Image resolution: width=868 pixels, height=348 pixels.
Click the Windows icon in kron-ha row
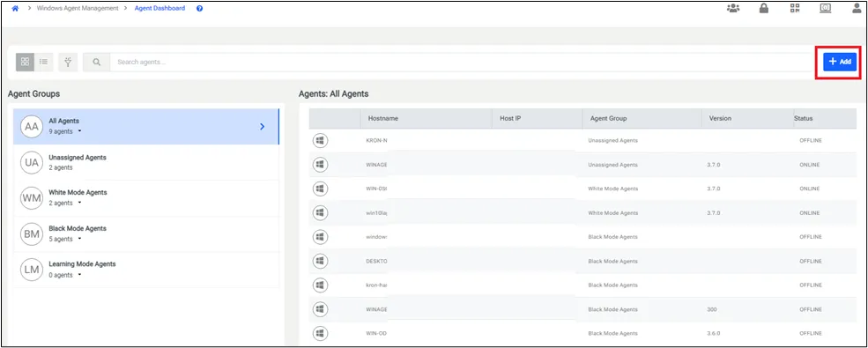(x=320, y=285)
